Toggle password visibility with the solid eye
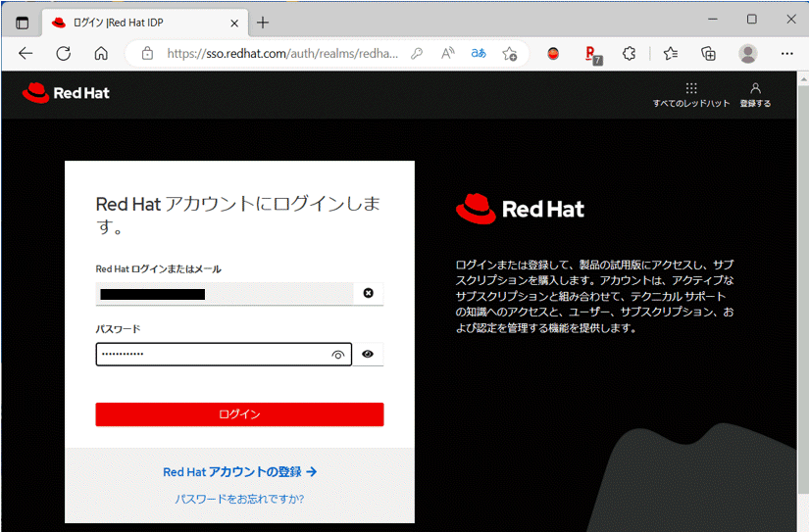Image resolution: width=809 pixels, height=532 pixels. click(x=368, y=354)
